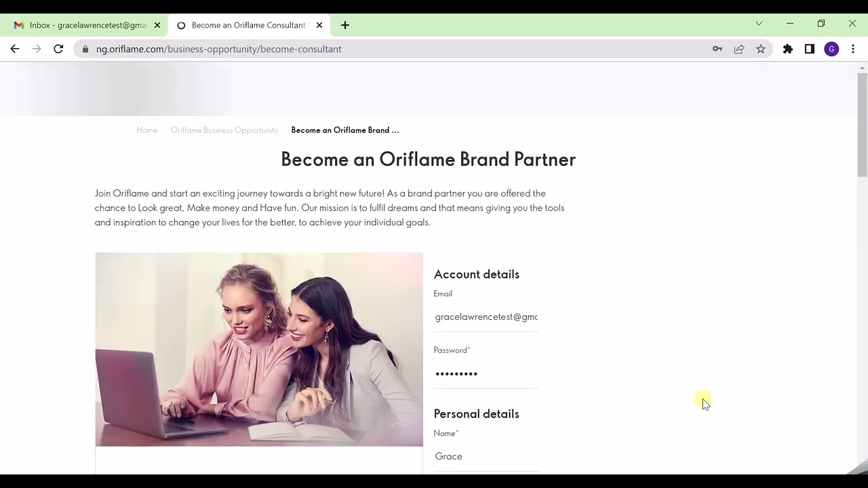Open the Extensions puzzle icon
The height and width of the screenshot is (488, 868).
click(788, 49)
